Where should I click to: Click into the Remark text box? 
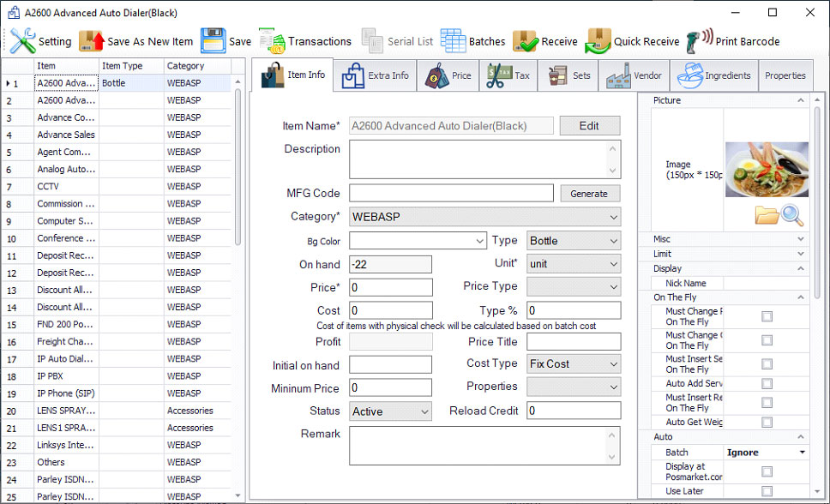pos(479,446)
